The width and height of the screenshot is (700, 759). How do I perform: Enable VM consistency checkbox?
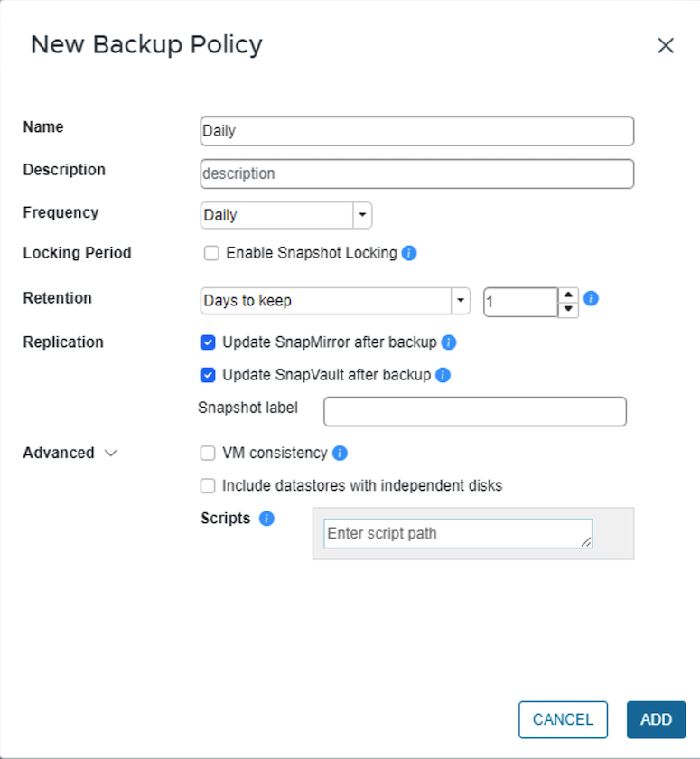[x=208, y=453]
